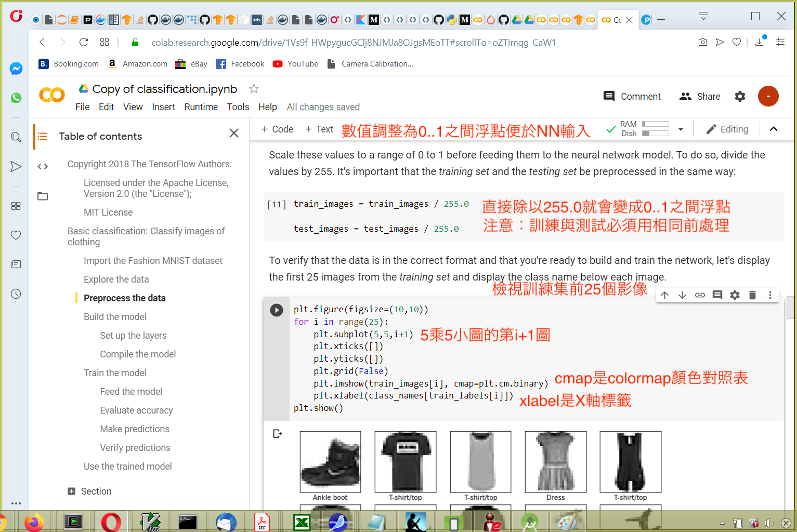Click the address bar URL
The width and height of the screenshot is (797, 532).
354,42
